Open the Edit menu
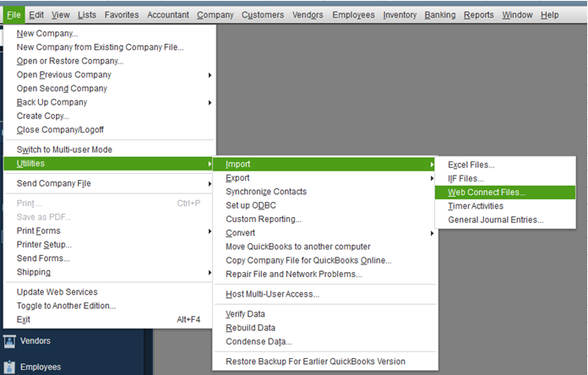 point(36,15)
